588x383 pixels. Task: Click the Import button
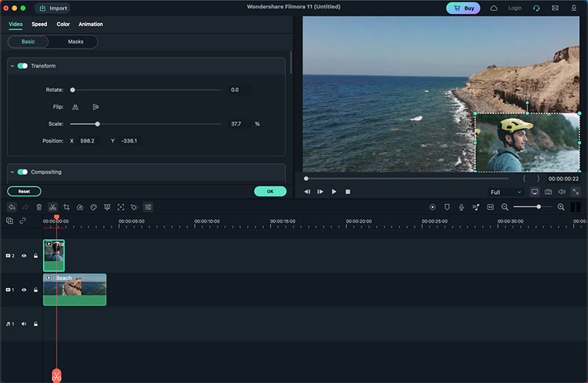(53, 8)
